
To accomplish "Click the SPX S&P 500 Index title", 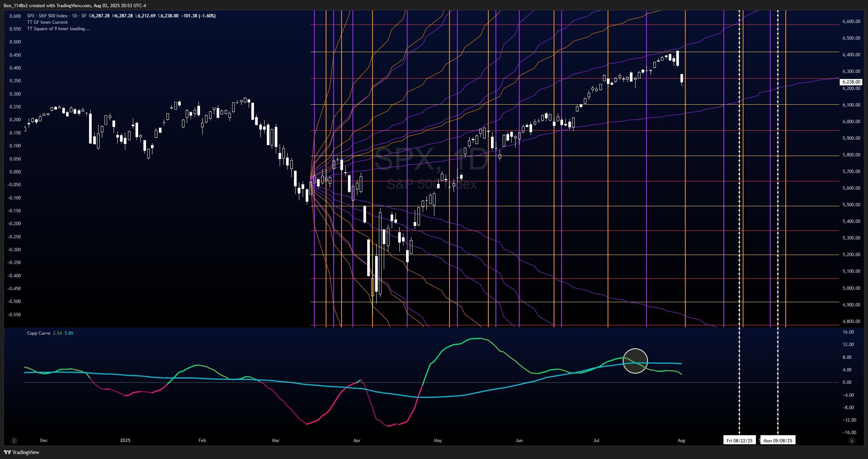I will click(x=47, y=16).
